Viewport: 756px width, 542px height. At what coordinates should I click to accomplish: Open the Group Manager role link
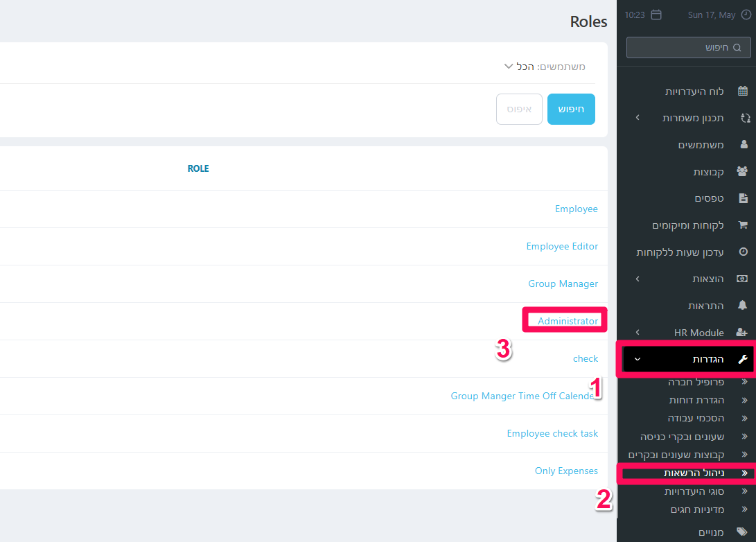563,283
